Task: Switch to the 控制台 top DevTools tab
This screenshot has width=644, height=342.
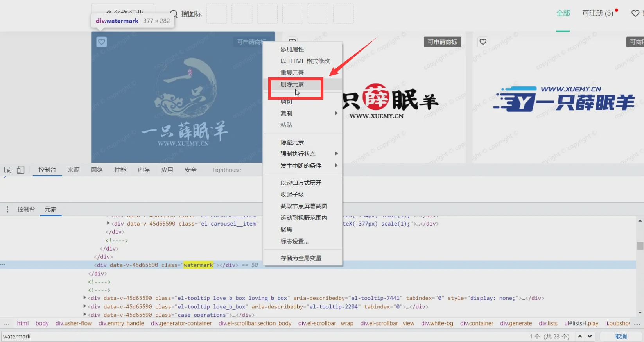Action: point(47,170)
